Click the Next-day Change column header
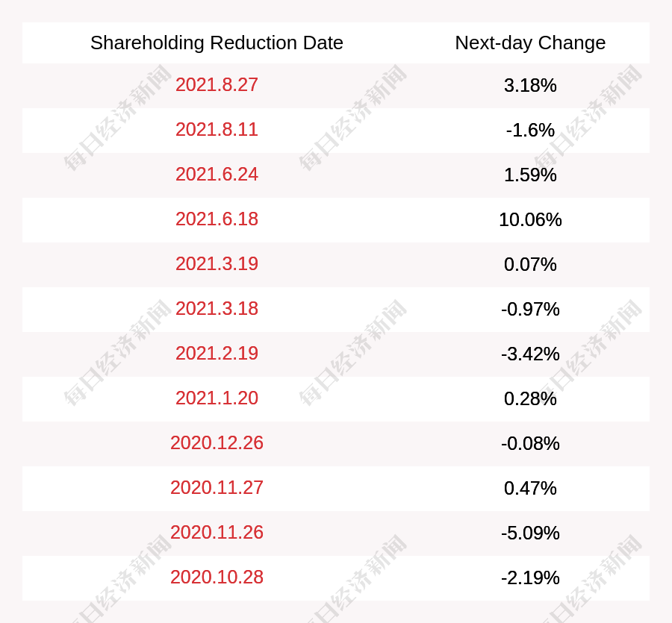This screenshot has height=623, width=672. pyautogui.click(x=530, y=43)
